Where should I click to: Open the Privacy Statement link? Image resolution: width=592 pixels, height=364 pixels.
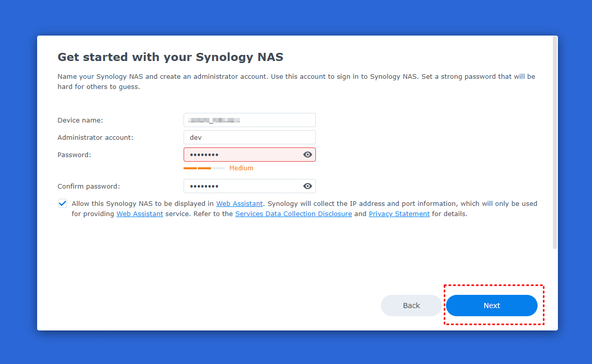pos(399,214)
